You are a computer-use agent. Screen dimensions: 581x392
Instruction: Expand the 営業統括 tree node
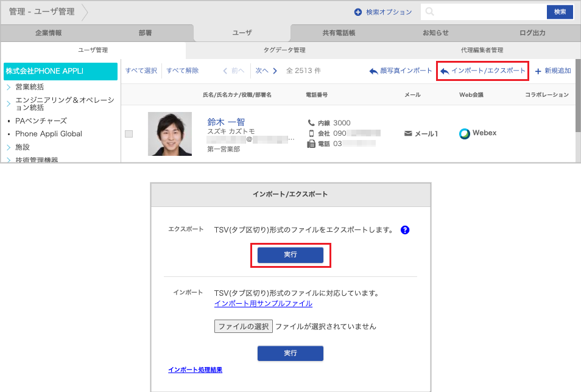pyautogui.click(x=9, y=87)
